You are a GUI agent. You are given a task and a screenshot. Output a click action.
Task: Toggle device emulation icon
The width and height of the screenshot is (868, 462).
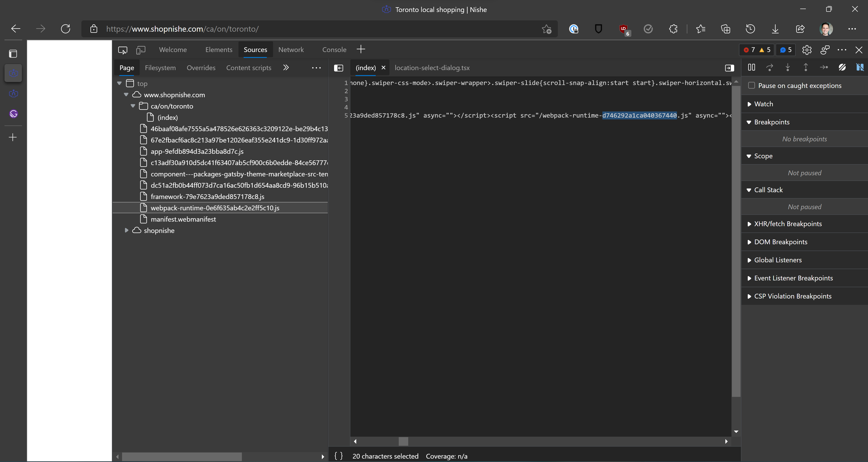tap(141, 50)
